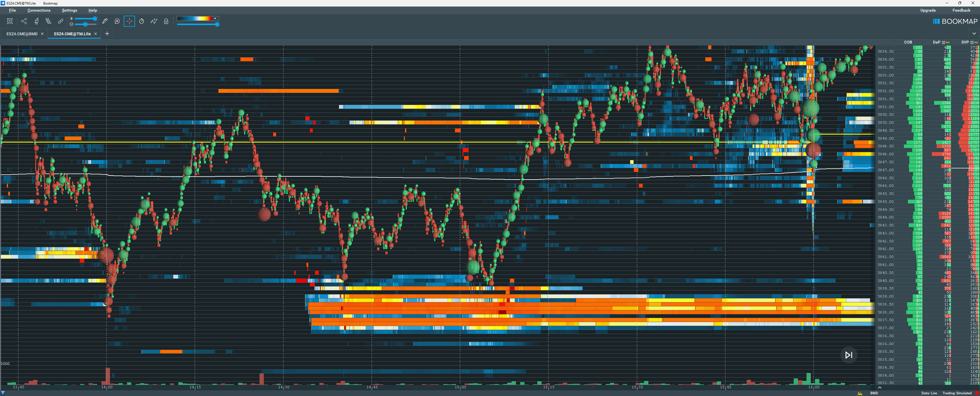Viewport: 980px width, 396px height.
Task: Toggle the crosshair cursor mode
Action: click(x=129, y=21)
